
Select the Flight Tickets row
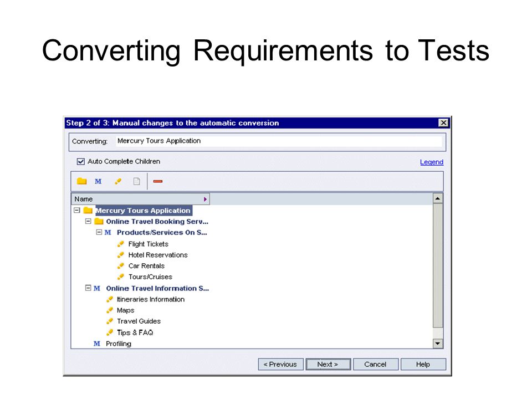pos(149,244)
